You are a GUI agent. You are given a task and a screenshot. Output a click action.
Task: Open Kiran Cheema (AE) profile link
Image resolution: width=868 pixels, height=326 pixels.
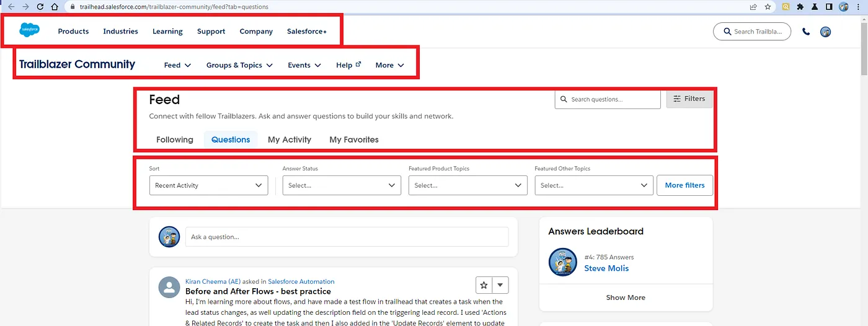tap(213, 281)
